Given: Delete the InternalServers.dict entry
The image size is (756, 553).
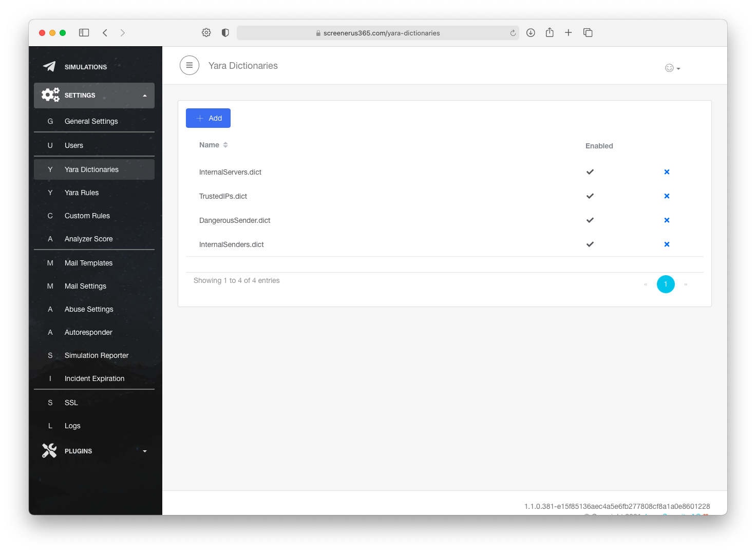Looking at the screenshot, I should pos(667,172).
